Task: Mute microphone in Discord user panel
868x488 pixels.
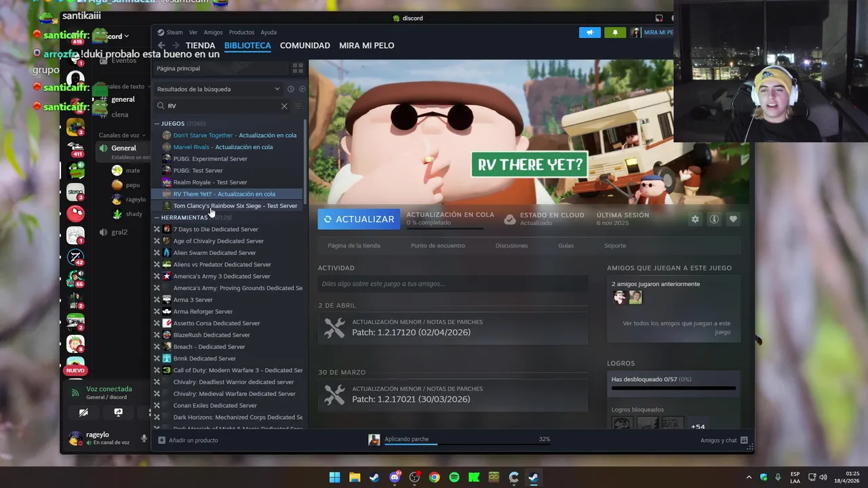Action: pos(144,439)
